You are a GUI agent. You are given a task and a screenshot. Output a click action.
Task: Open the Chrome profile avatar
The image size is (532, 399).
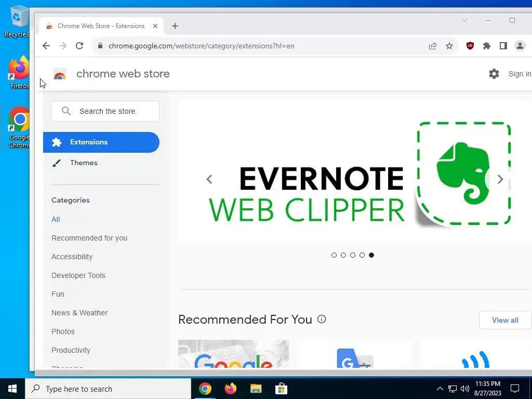click(x=520, y=46)
